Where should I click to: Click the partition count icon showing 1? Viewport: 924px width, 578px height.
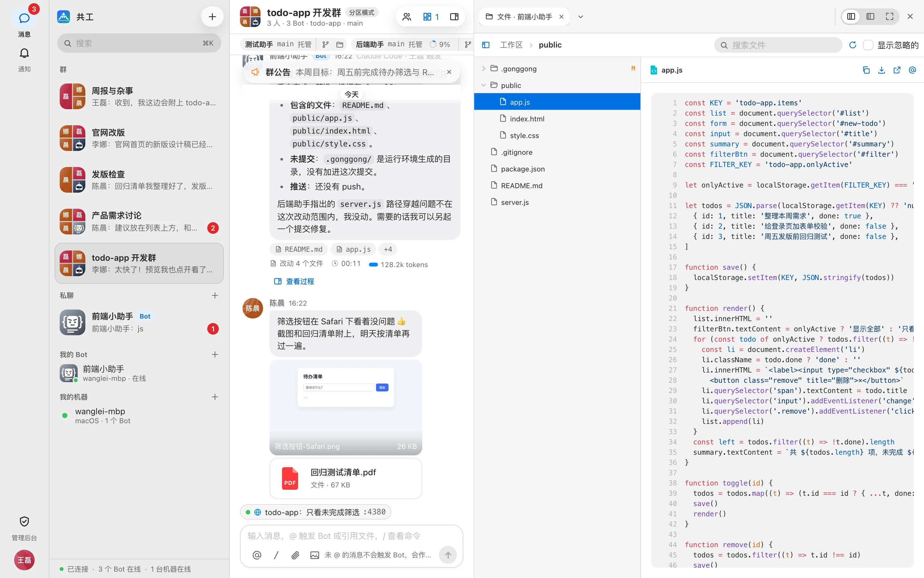pyautogui.click(x=431, y=16)
